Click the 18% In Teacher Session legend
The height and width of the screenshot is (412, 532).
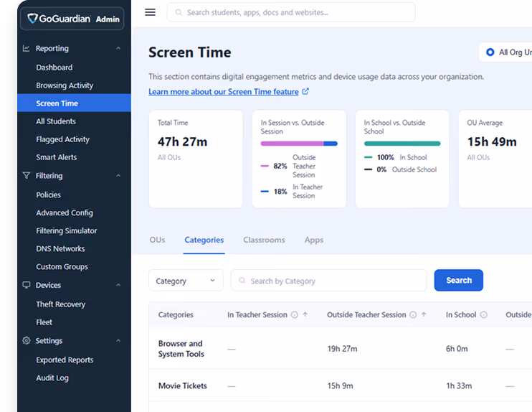292,191
